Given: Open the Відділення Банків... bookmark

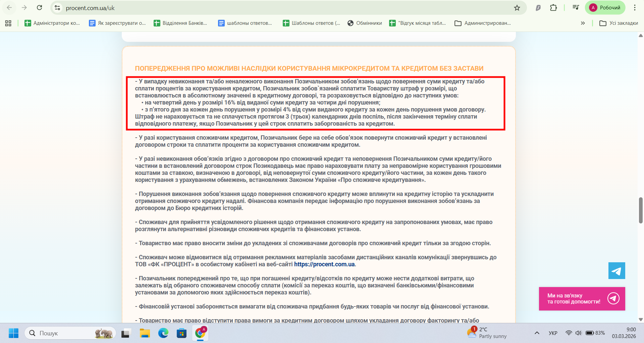Looking at the screenshot, I should (x=180, y=23).
